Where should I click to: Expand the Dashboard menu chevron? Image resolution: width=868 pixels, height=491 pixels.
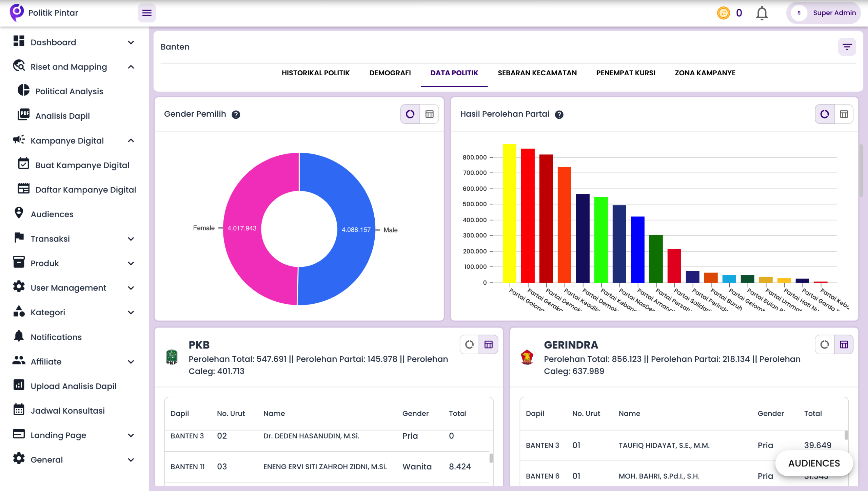pyautogui.click(x=131, y=42)
